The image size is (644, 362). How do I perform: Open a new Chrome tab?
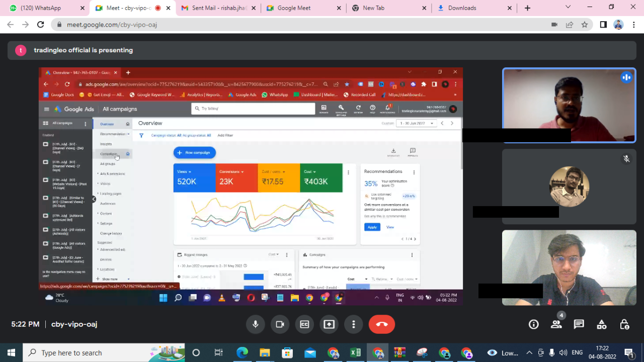[x=527, y=8]
